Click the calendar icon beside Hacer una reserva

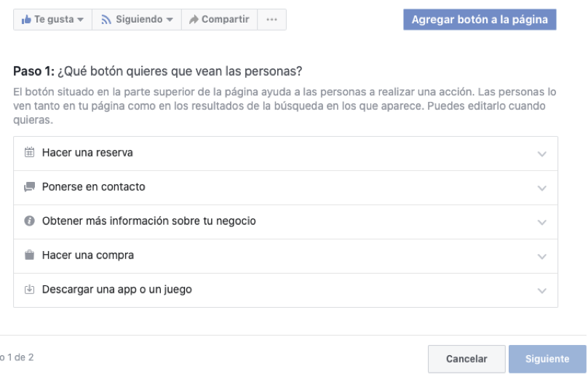coord(30,153)
